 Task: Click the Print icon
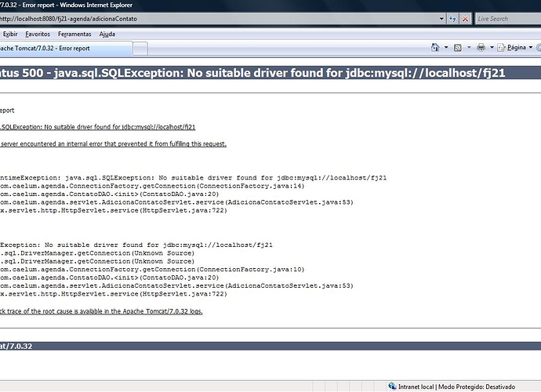coord(481,48)
